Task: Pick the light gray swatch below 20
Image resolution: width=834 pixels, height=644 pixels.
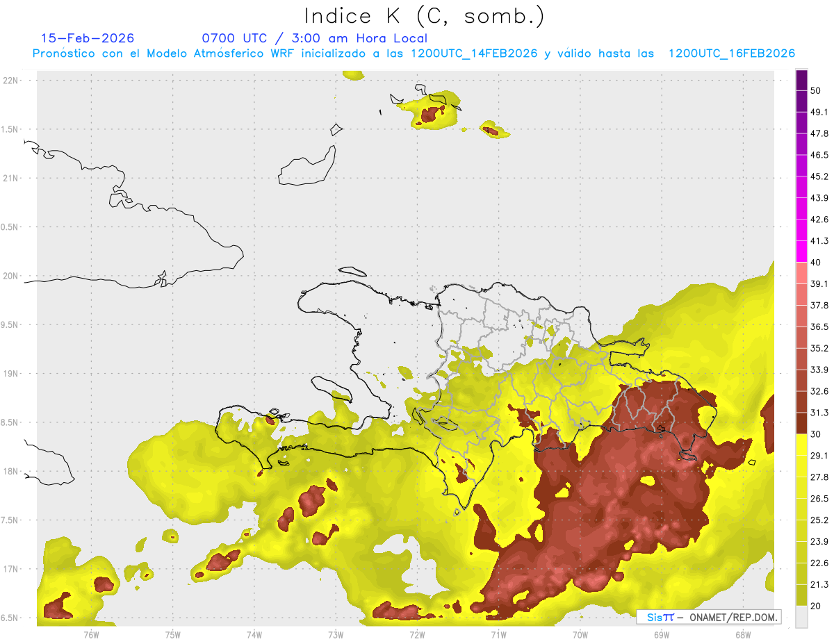Action: (x=801, y=618)
